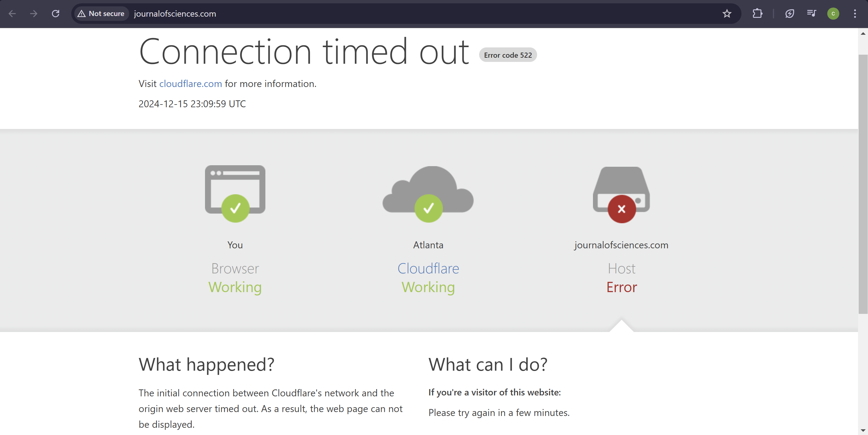Open the media controls icon
The image size is (868, 435).
(x=811, y=14)
